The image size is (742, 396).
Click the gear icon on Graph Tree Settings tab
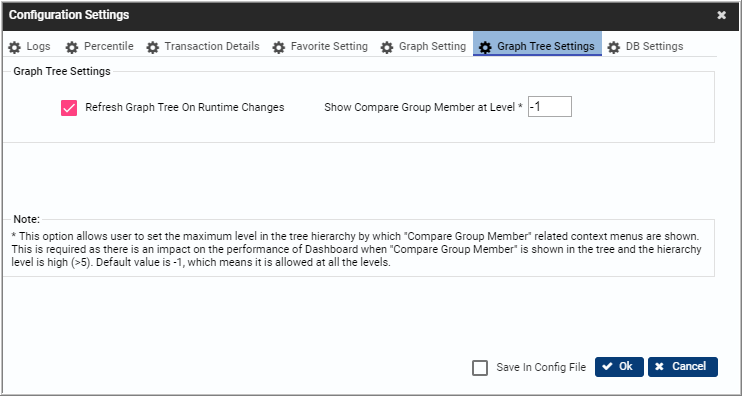click(485, 47)
